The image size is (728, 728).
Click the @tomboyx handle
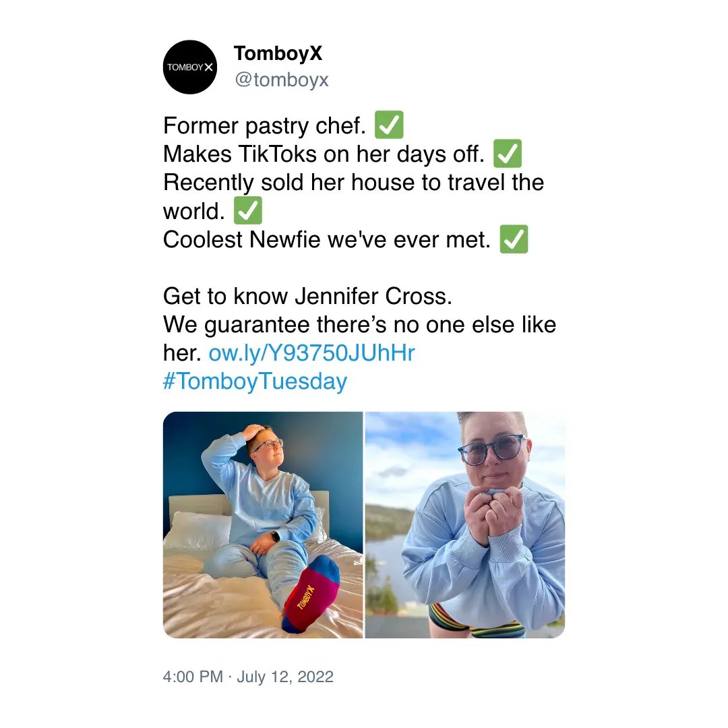pyautogui.click(x=281, y=80)
